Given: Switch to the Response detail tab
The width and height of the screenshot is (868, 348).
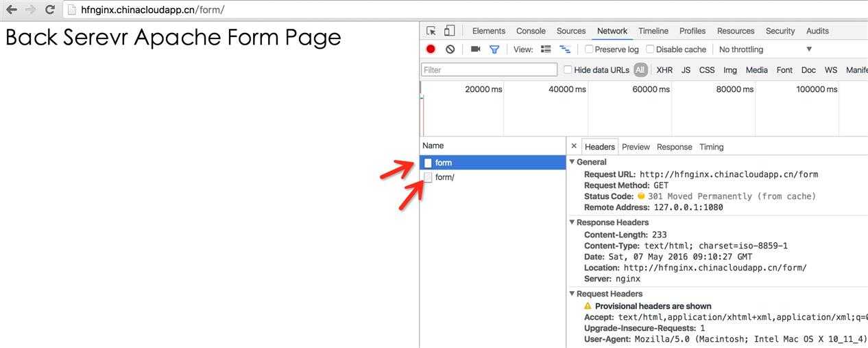Looking at the screenshot, I should point(675,147).
